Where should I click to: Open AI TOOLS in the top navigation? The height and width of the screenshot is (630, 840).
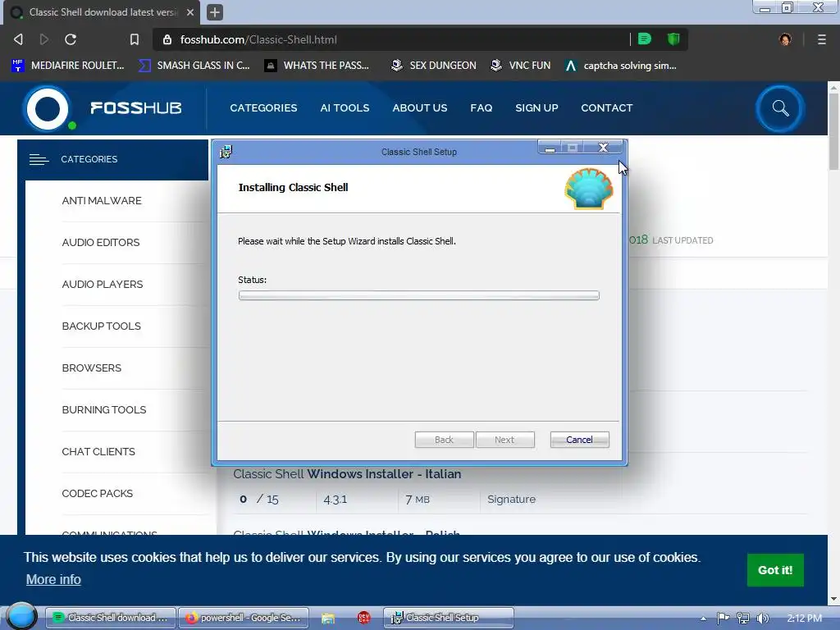pyautogui.click(x=345, y=107)
